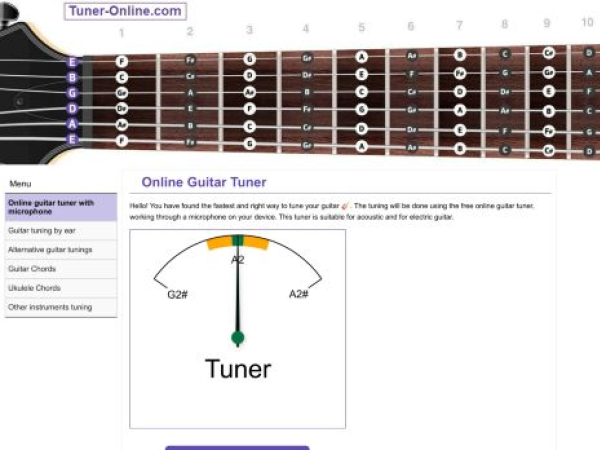The image size is (600, 450).
Task: Play the G note on fret 8 of B string
Action: coord(505,72)
